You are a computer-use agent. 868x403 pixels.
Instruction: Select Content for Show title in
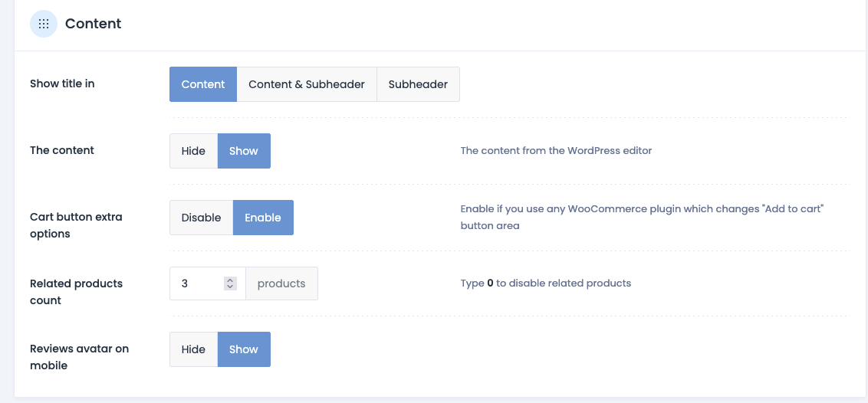coord(203,84)
